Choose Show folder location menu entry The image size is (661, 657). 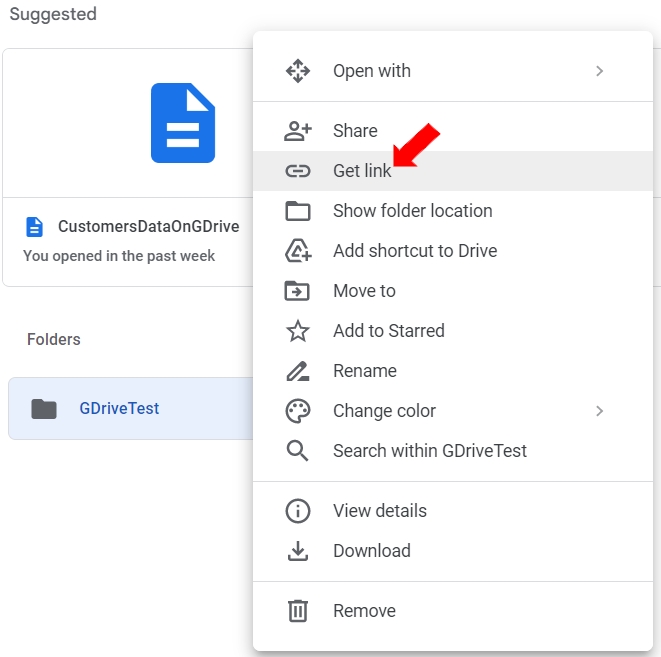pos(412,211)
